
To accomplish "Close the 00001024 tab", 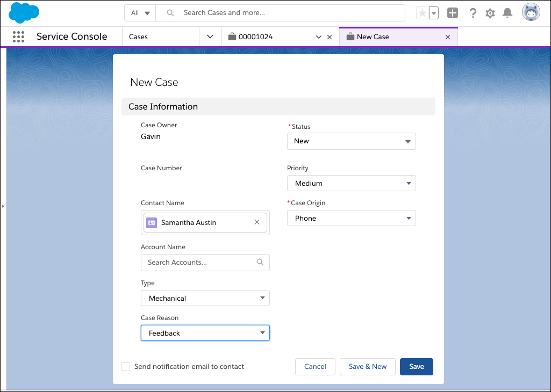I will pos(330,37).
